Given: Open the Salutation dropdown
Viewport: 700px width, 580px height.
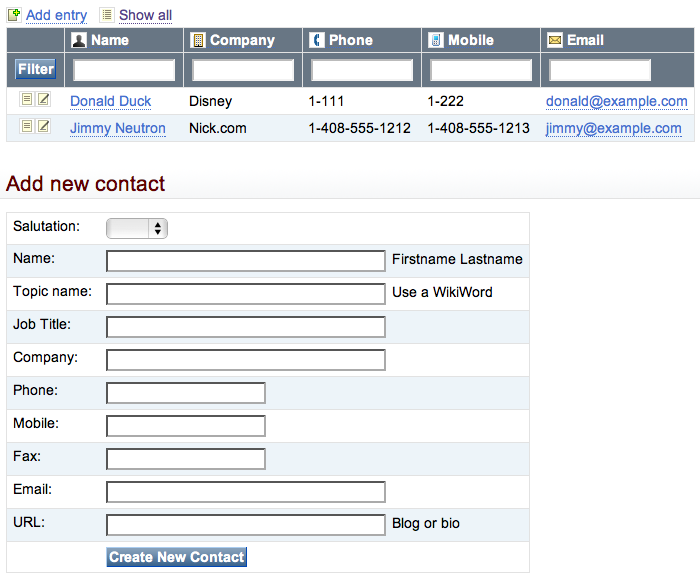Looking at the screenshot, I should point(137,228).
